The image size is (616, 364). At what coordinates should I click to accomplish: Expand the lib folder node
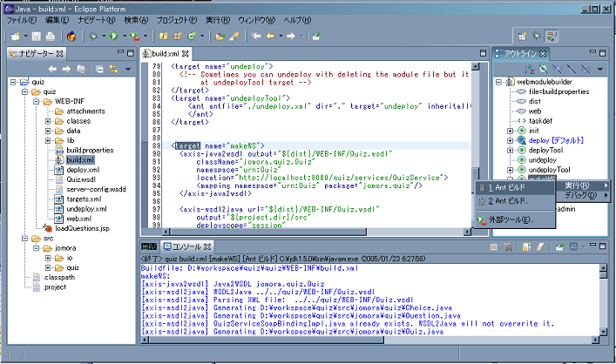click(47, 139)
